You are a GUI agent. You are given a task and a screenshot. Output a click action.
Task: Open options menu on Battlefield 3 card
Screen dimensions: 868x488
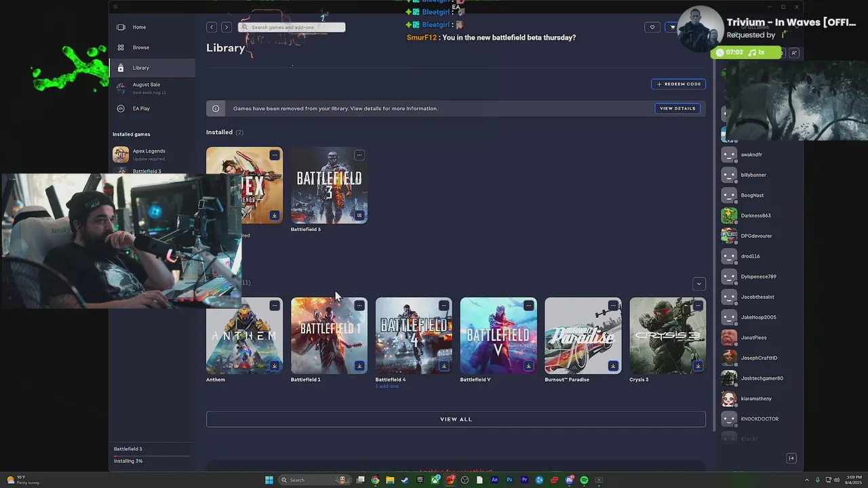pos(359,155)
